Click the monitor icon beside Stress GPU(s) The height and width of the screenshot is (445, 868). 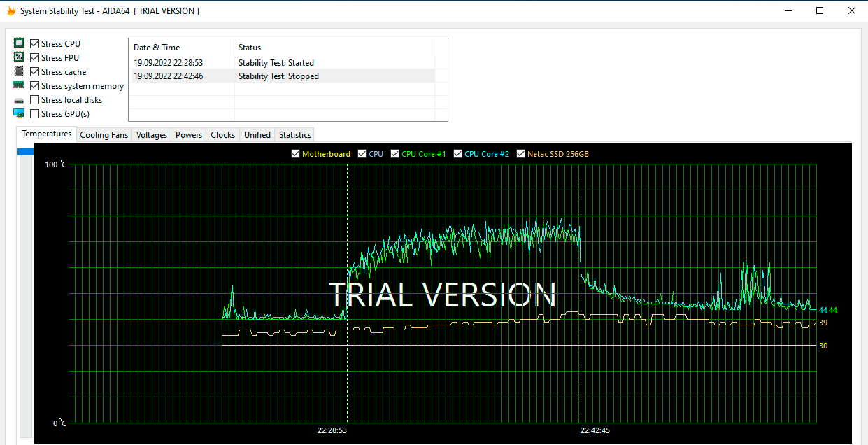coord(19,113)
